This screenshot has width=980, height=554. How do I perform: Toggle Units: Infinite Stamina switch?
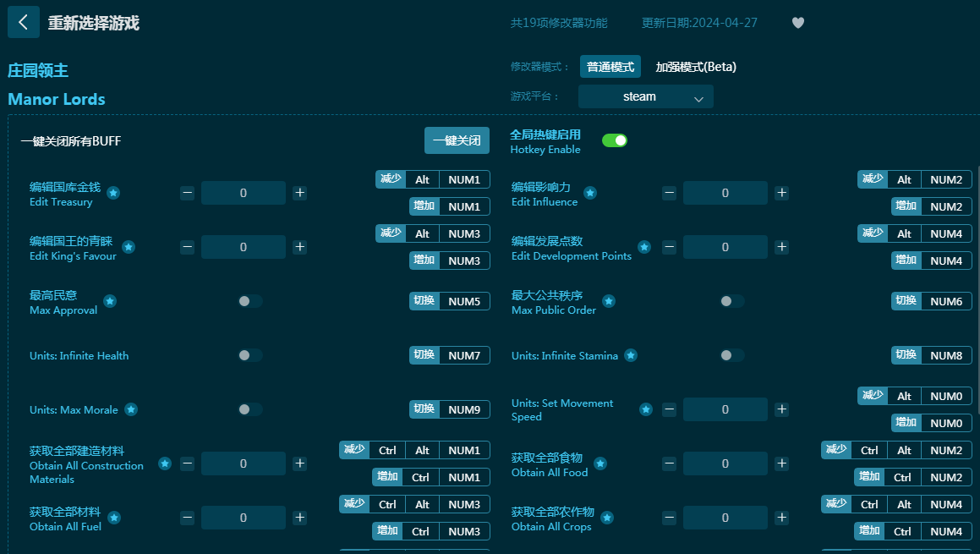pyautogui.click(x=732, y=356)
